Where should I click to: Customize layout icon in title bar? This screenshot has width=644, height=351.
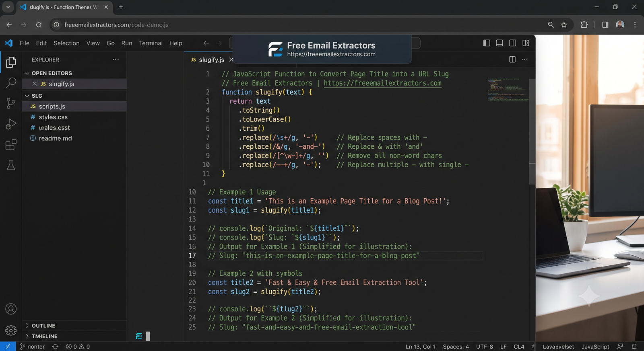tap(526, 43)
